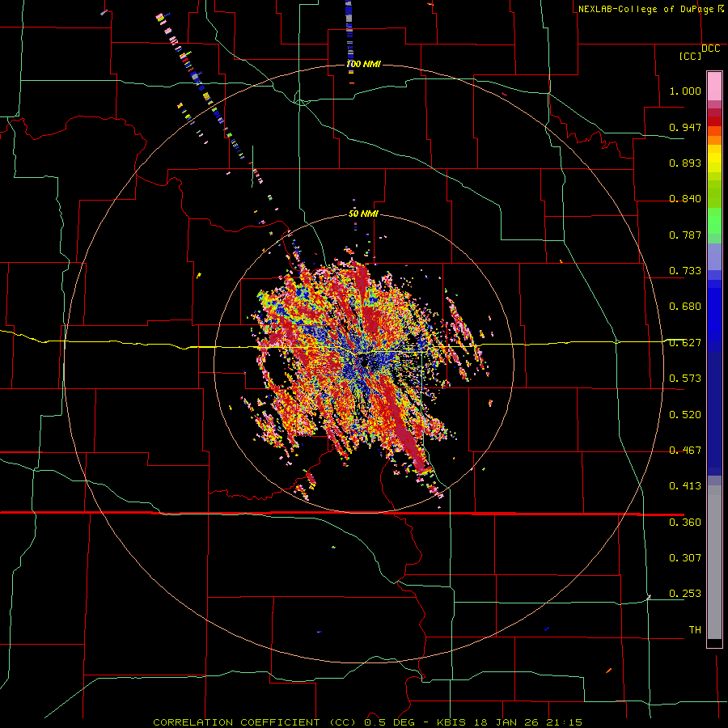Click the DCC label above the color scale
Image resolution: width=728 pixels, height=728 pixels.
710,49
